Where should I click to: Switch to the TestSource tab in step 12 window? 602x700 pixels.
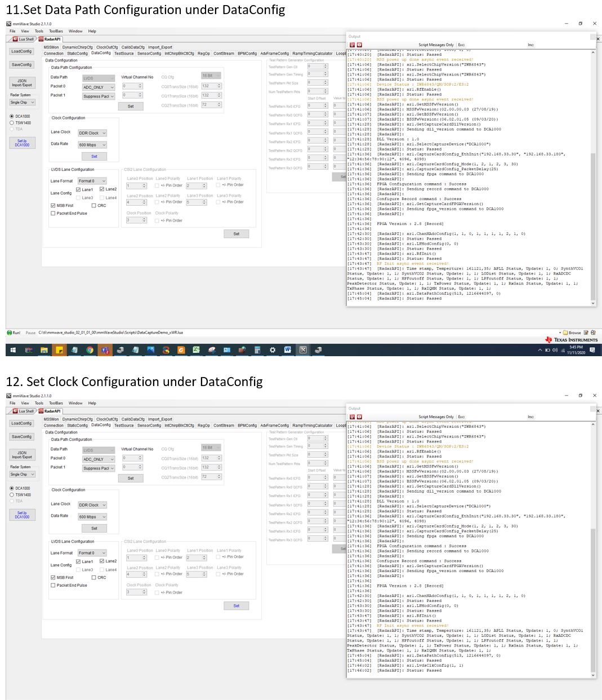124,426
